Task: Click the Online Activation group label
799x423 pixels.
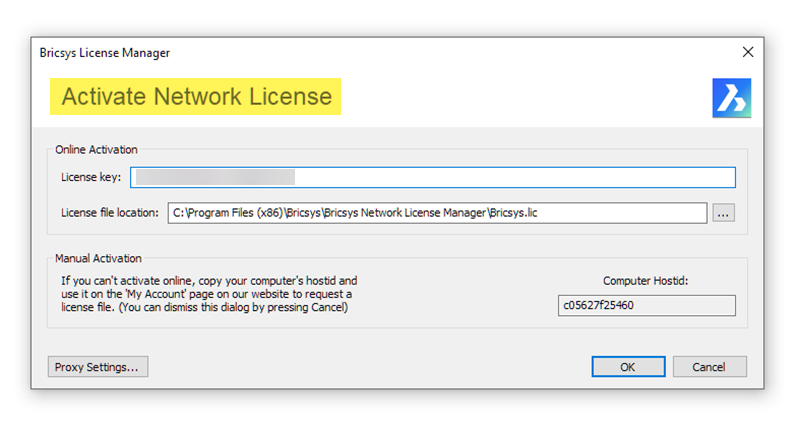Action: click(96, 149)
